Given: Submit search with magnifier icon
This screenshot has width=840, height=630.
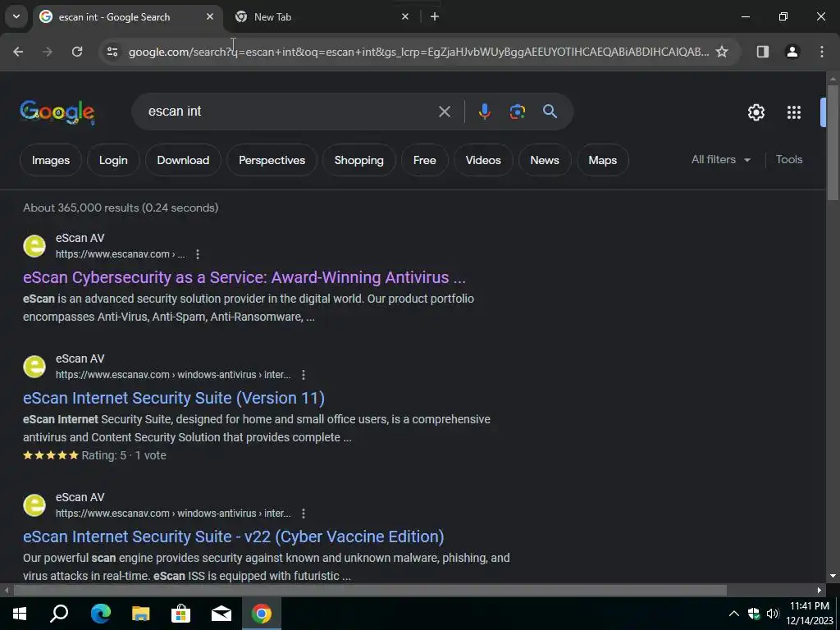Looking at the screenshot, I should tap(550, 112).
